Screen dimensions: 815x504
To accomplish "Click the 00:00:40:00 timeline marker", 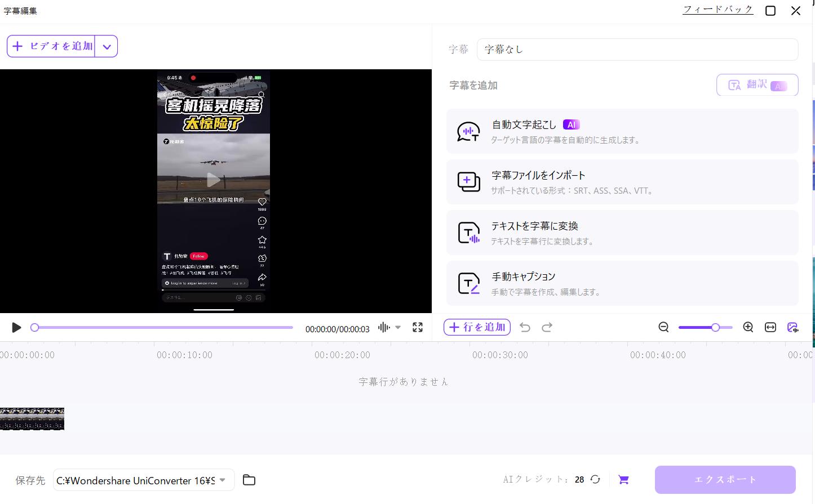I will tap(658, 355).
